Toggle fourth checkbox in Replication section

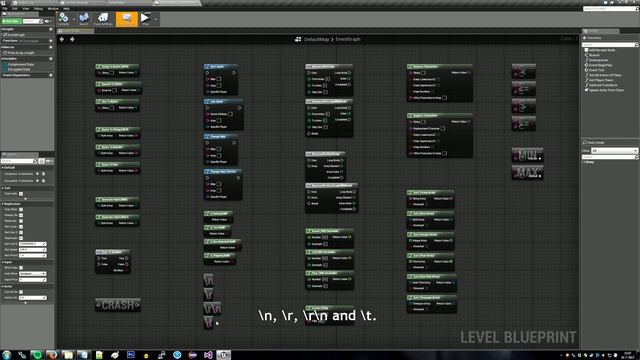pyautogui.click(x=21, y=227)
